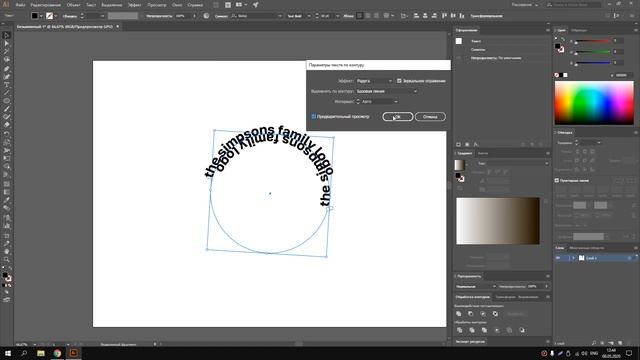Select the Eyedropper tool
The height and width of the screenshot is (360, 640).
[7, 200]
